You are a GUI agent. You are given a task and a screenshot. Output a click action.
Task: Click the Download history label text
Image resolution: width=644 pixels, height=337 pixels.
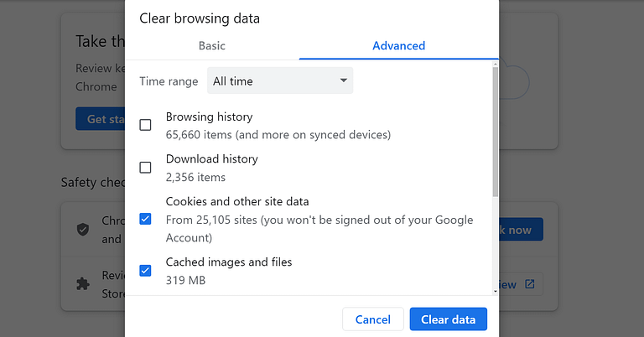211,159
